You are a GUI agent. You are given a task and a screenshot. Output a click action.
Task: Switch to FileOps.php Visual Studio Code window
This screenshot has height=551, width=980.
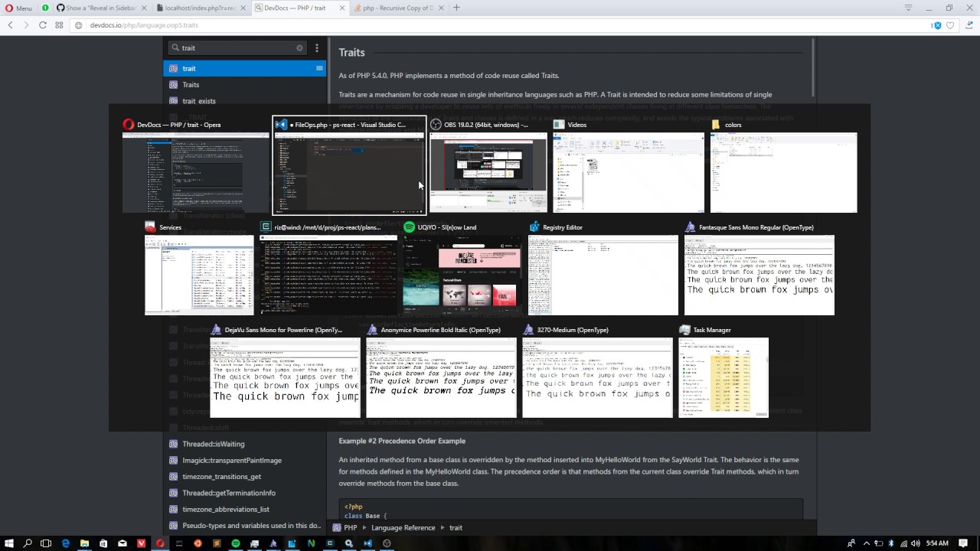(x=349, y=165)
